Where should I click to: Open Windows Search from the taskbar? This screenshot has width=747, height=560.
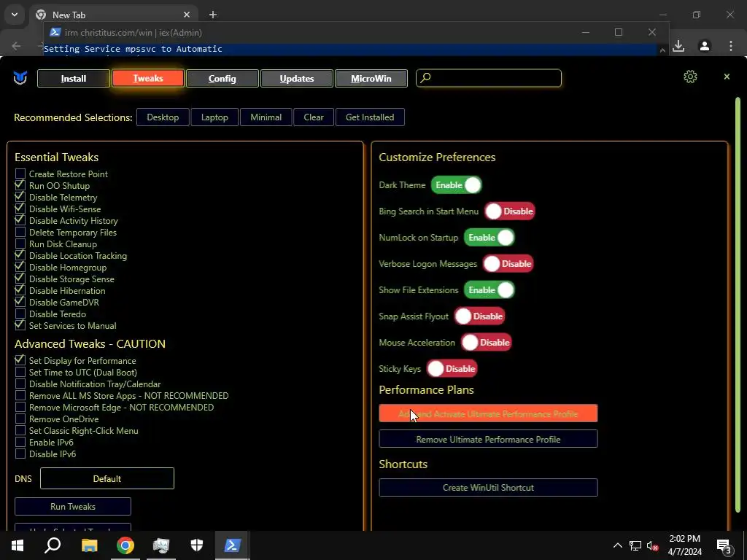(x=53, y=545)
